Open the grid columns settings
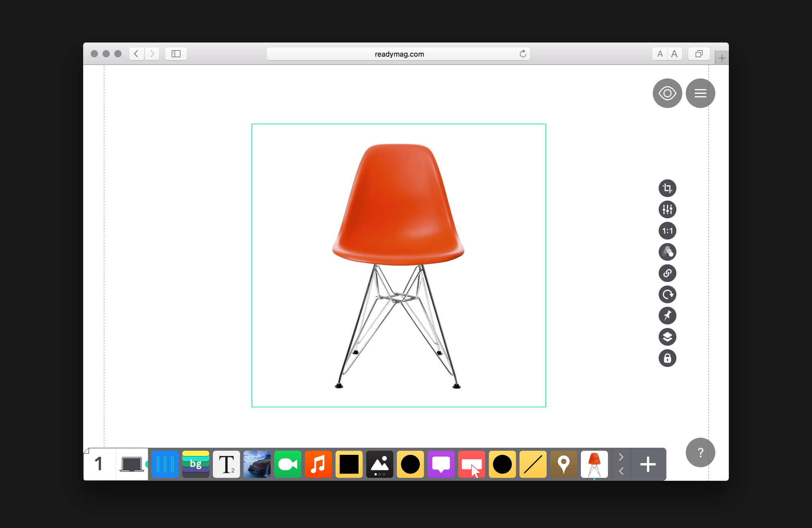The width and height of the screenshot is (812, 528). pos(165,464)
